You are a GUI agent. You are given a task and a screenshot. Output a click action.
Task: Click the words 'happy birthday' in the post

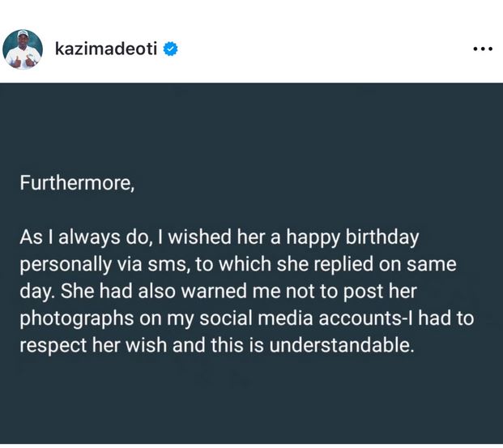coord(352,238)
